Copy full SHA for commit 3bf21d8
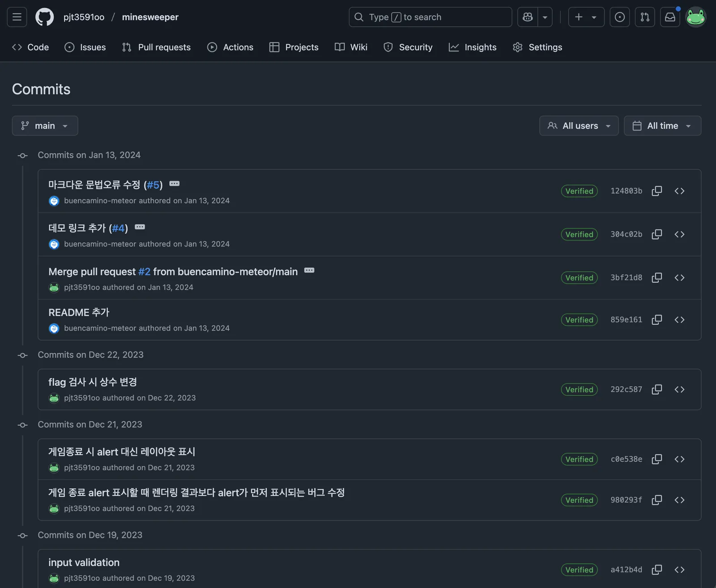Viewport: 716px width, 588px height. [657, 278]
